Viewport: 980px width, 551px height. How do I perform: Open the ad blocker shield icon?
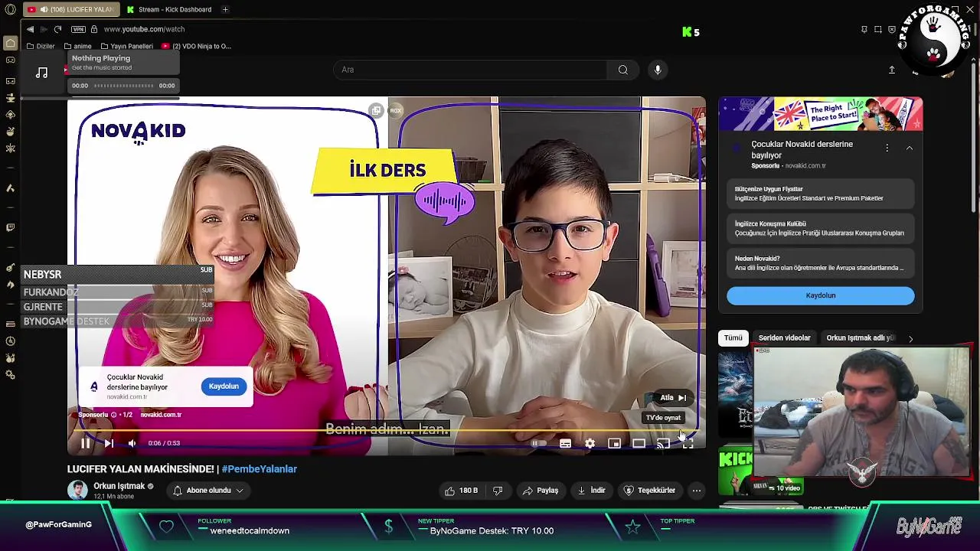click(x=892, y=29)
